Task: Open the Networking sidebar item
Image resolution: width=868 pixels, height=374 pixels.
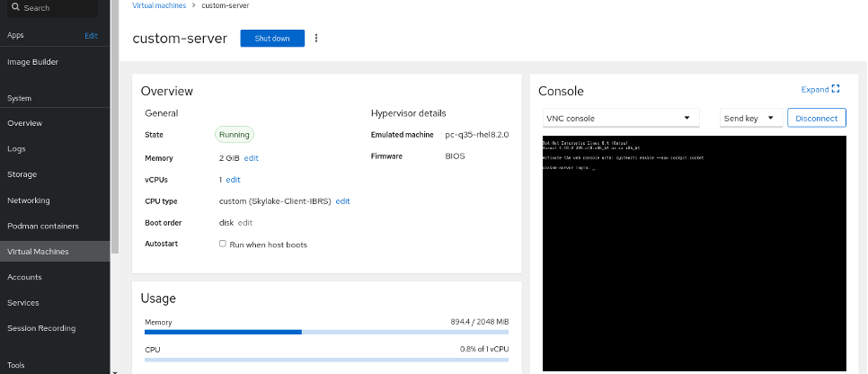Action: [x=29, y=200]
